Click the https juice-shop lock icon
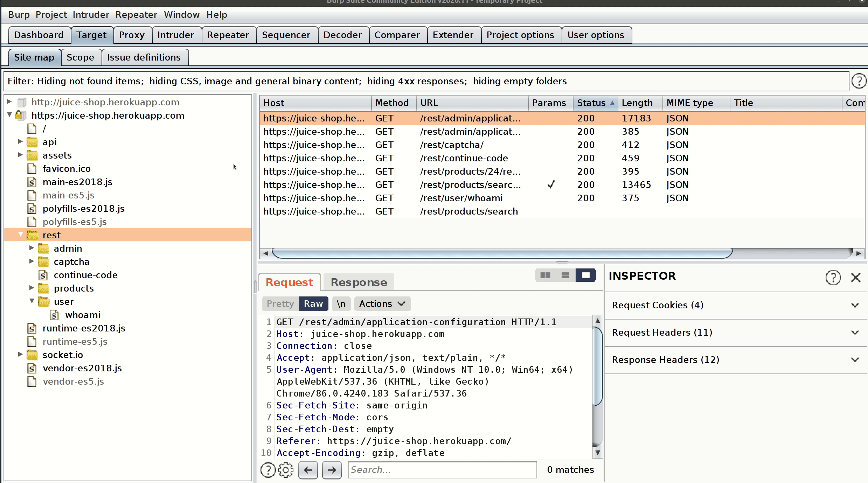Screen dimensions: 868x483 pyautogui.click(x=21, y=115)
